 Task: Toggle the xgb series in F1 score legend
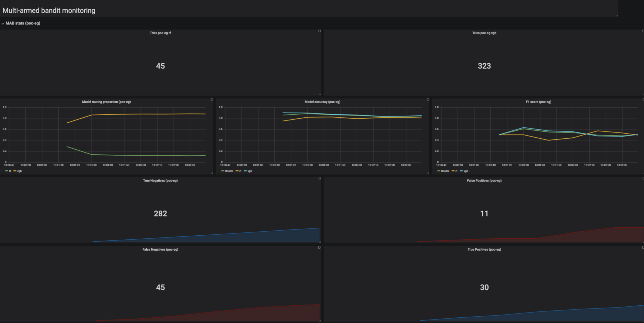pyautogui.click(x=466, y=171)
